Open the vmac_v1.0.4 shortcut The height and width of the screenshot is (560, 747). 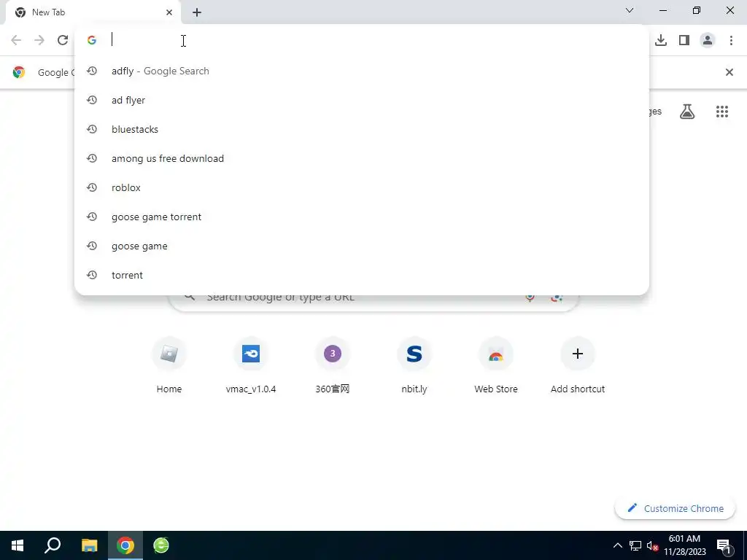pyautogui.click(x=251, y=367)
